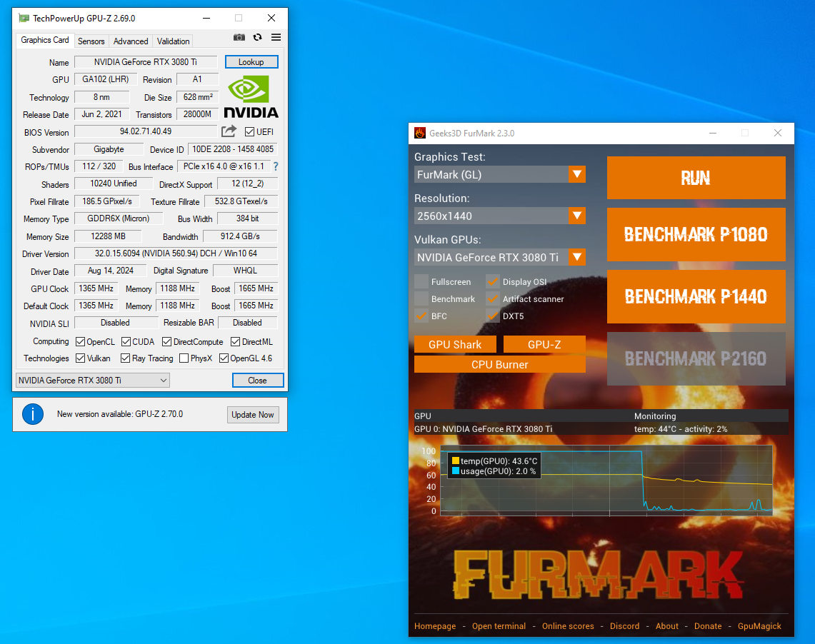The height and width of the screenshot is (644, 815).
Task: Click the About link in FurMark
Action: point(667,626)
